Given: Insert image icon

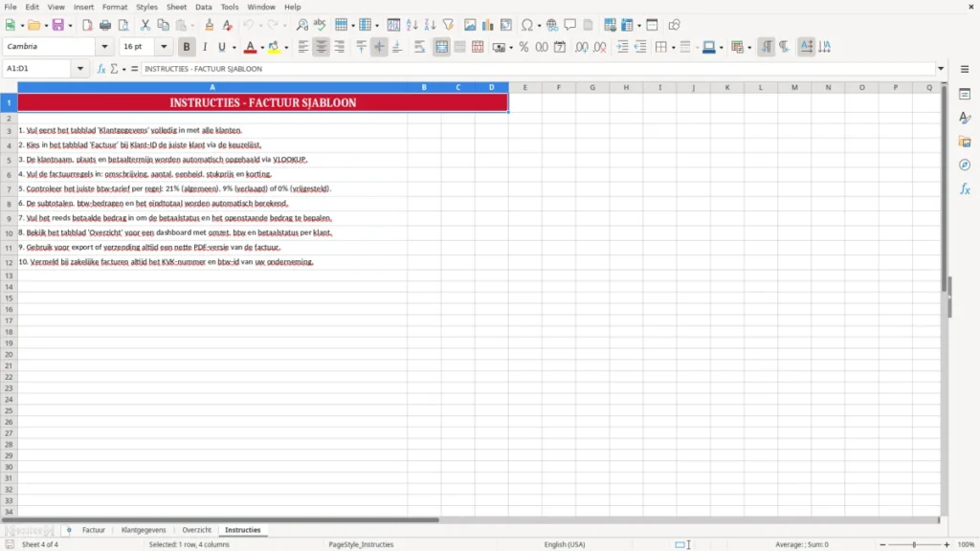Looking at the screenshot, I should point(470,25).
